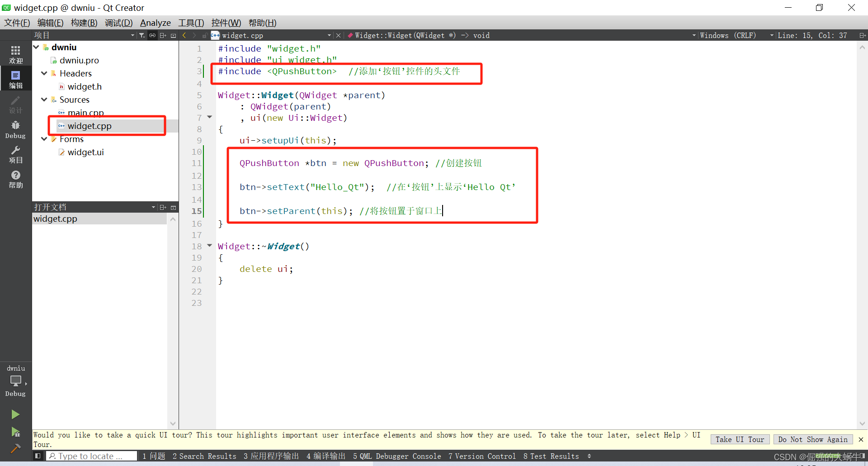Open the 控件(W) menu
Image resolution: width=868 pixels, height=466 pixels.
coord(226,23)
